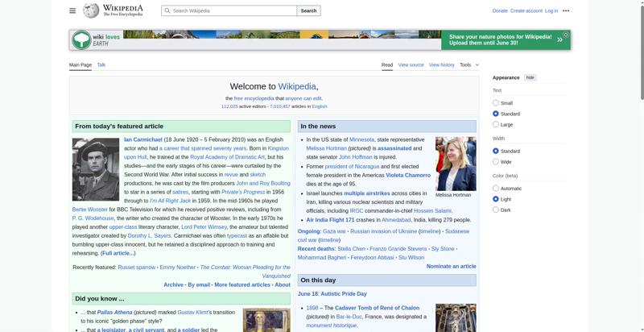Open the Wikipedia link in welcome heading
Screen dimensions: 644x332
(297, 86)
